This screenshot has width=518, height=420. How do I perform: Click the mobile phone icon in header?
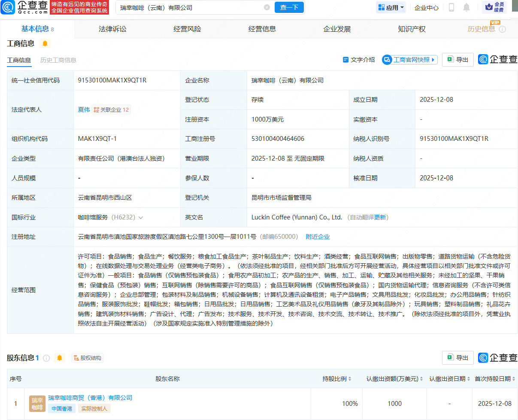click(451, 7)
